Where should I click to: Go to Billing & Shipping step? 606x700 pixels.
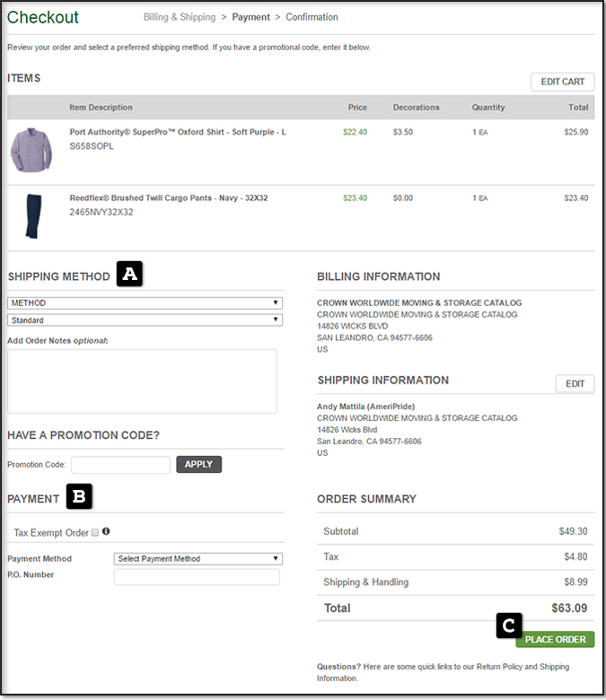(x=180, y=17)
